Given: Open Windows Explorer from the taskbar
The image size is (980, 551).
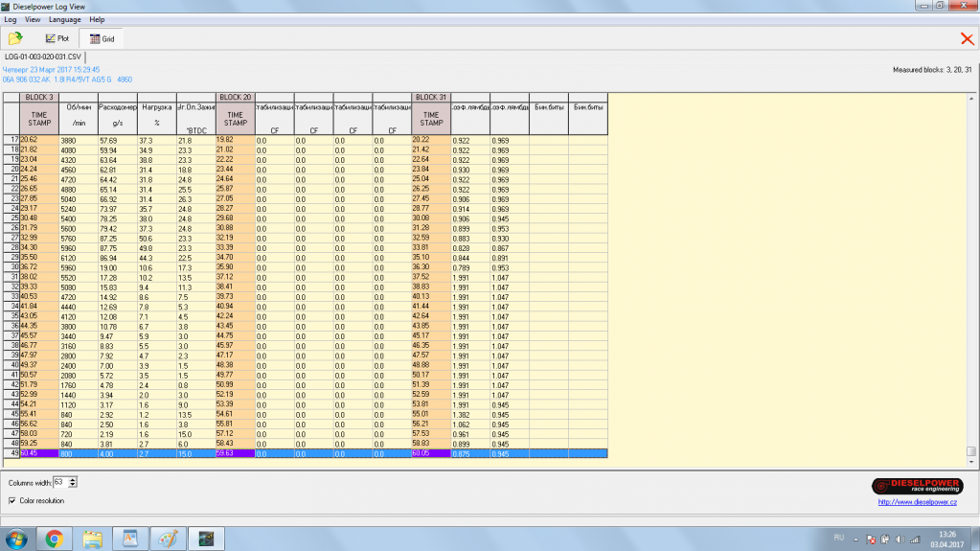Looking at the screenshot, I should (x=93, y=539).
